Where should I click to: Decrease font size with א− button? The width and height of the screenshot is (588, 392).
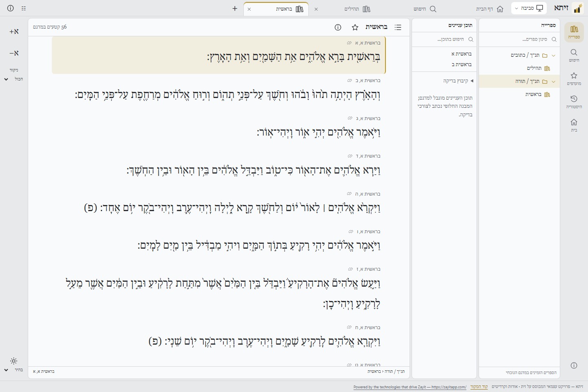tap(14, 53)
